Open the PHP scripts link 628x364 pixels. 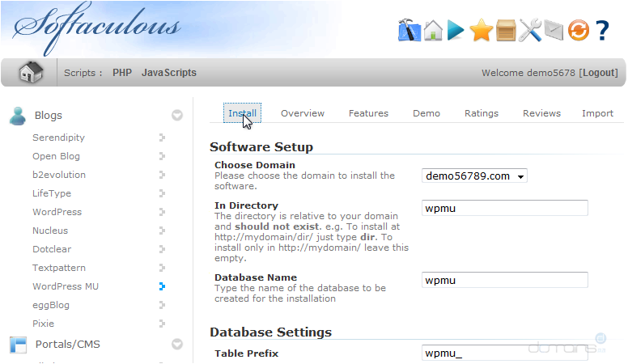tap(122, 73)
